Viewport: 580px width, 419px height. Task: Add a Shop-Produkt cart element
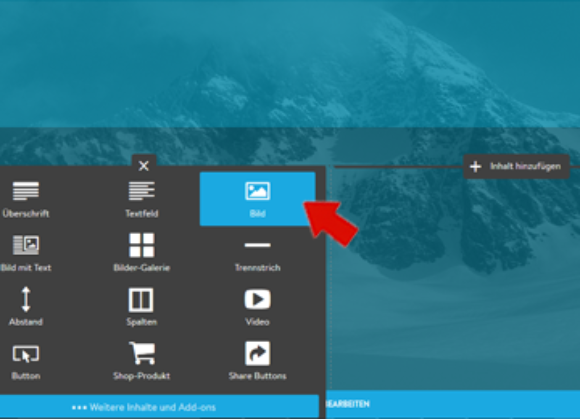click(x=142, y=361)
